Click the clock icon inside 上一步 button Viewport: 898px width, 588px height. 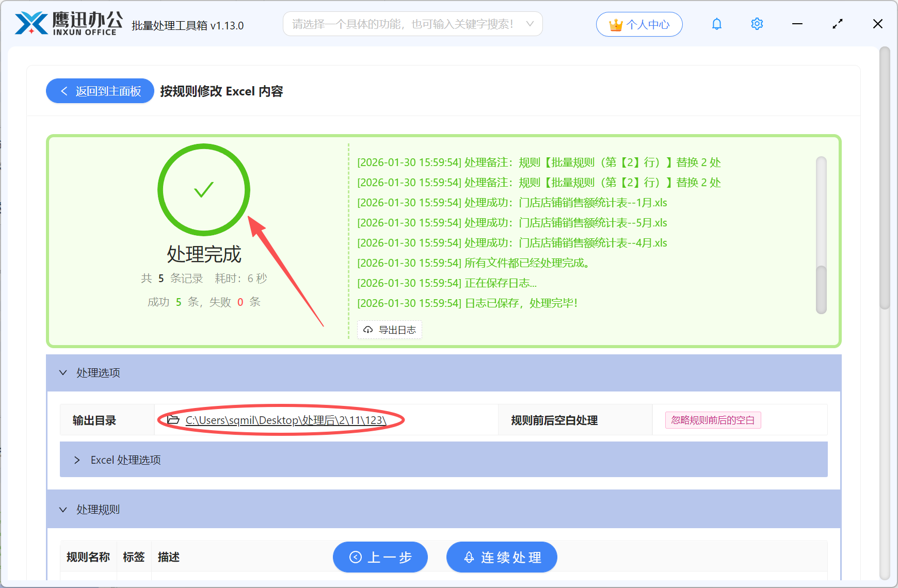pyautogui.click(x=355, y=557)
